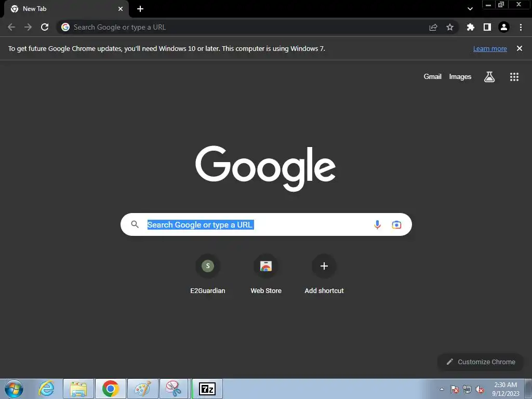Open Search Labs flask icon
Screen dimensions: 532x399
(489, 77)
